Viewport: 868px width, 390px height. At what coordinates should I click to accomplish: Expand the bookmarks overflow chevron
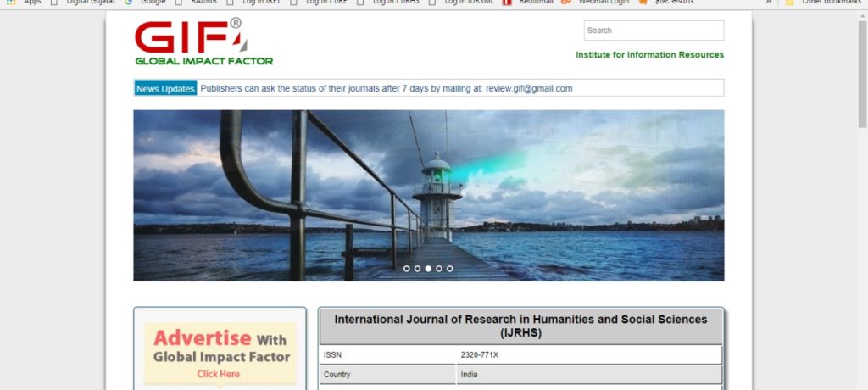pyautogui.click(x=769, y=3)
